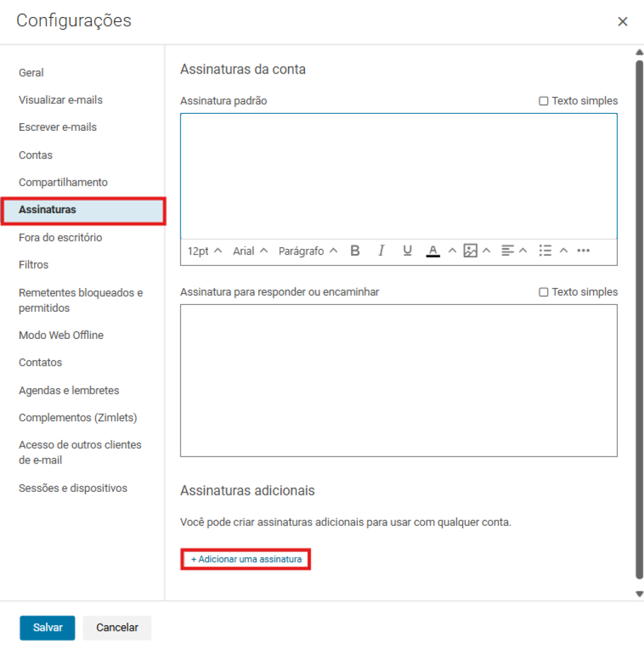Click the text alignment icon

coord(508,251)
